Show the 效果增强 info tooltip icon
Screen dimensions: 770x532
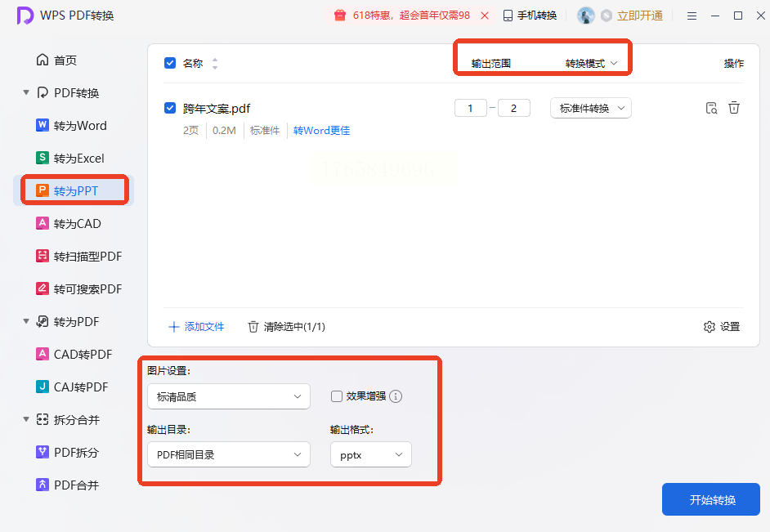396,396
